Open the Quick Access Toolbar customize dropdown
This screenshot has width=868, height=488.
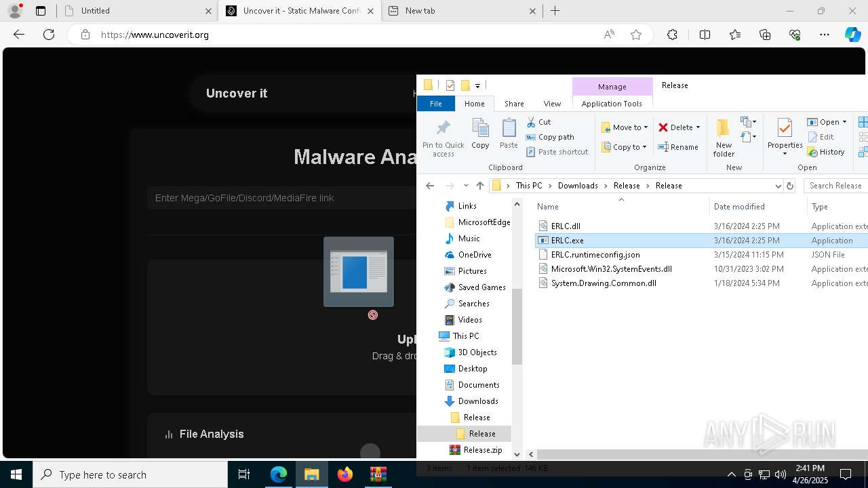click(477, 85)
